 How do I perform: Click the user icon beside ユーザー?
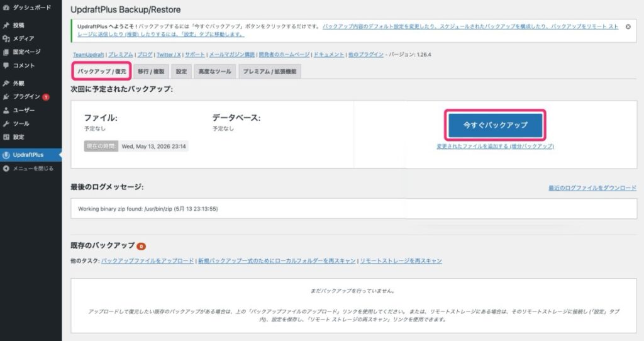click(x=6, y=111)
